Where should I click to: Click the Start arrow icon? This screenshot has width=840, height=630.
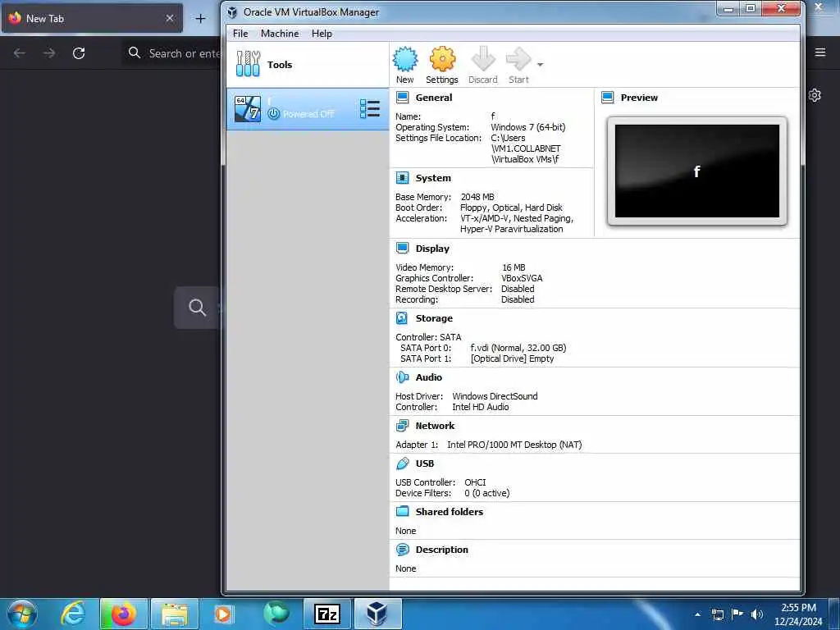[518, 59]
